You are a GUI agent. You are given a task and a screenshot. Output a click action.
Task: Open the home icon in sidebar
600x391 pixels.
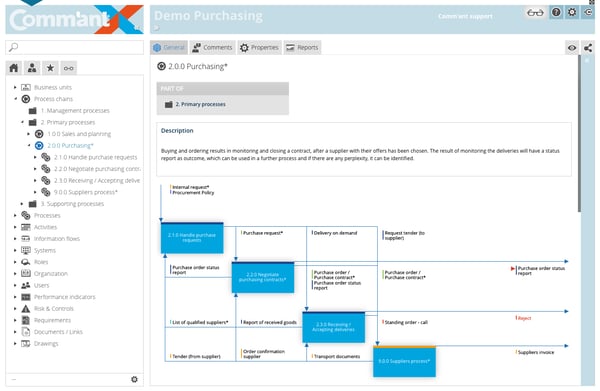tap(14, 68)
